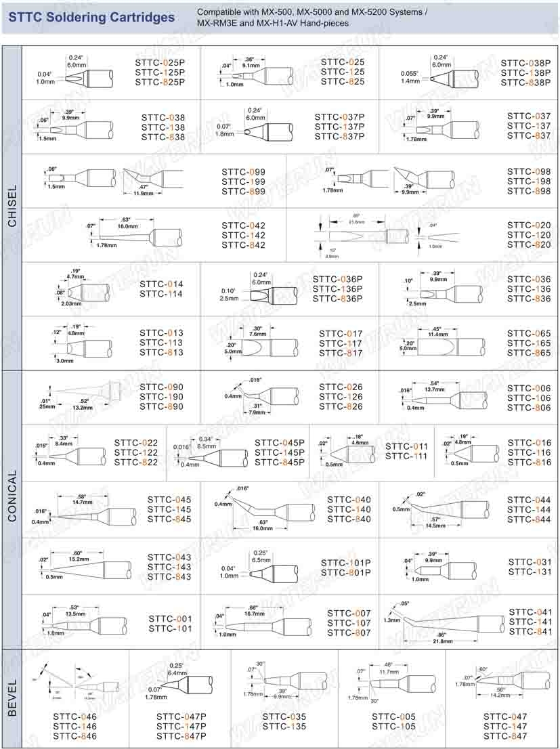Click part number STTC-020
560x749 pixels.
[x=529, y=226]
